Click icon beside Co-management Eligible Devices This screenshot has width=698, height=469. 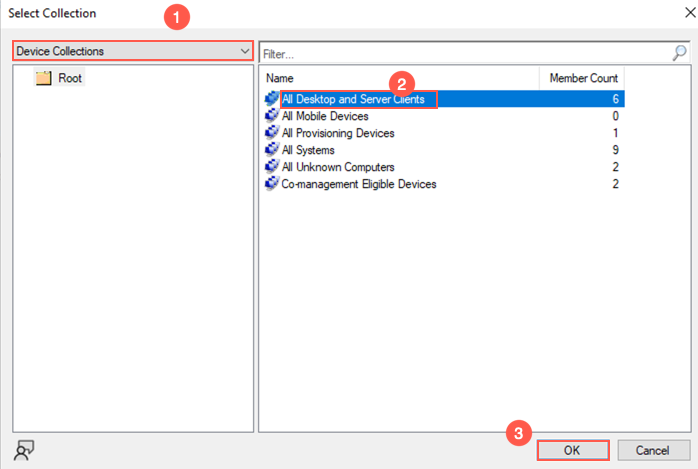[x=272, y=183]
